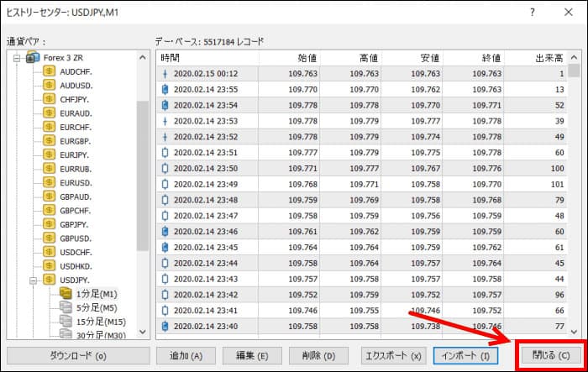The height and width of the screenshot is (372, 588).
Task: Click up arrow of symbol list scrollbar
Action: click(x=143, y=57)
